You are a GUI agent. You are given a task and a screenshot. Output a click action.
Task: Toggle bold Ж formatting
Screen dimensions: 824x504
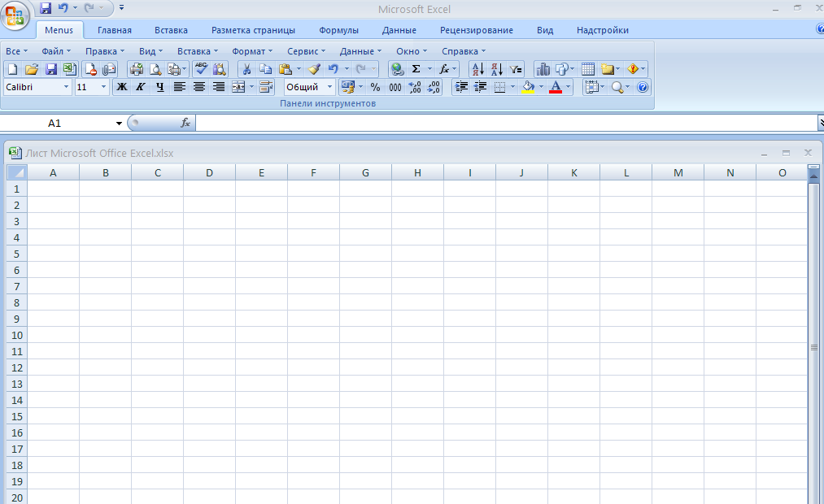coord(122,87)
